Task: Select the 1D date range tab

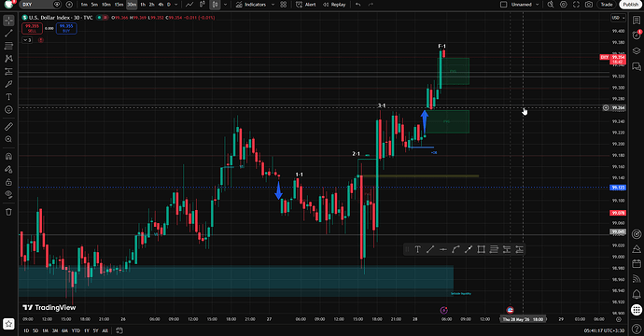Action: click(x=26, y=330)
